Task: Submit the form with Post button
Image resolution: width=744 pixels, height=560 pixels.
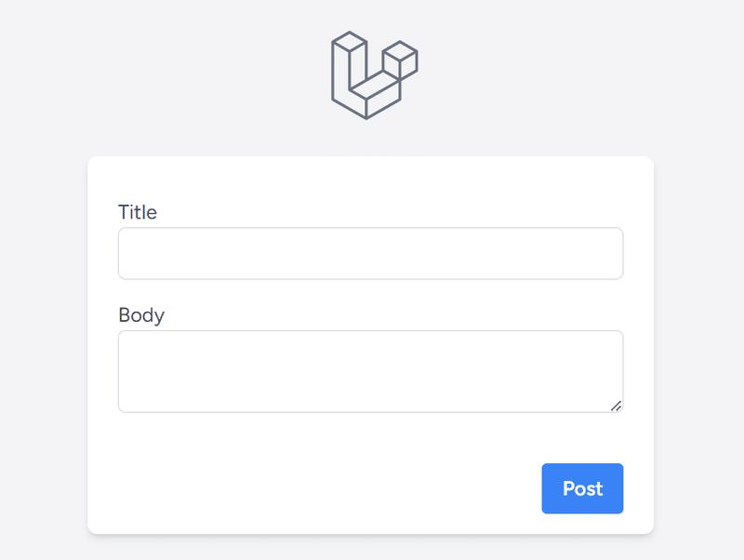Action: point(582,488)
